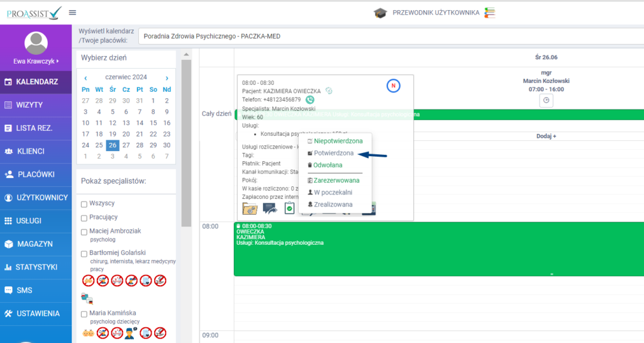This screenshot has width=644, height=343.
Task: Click the message forward icon in popup
Action: click(x=270, y=208)
